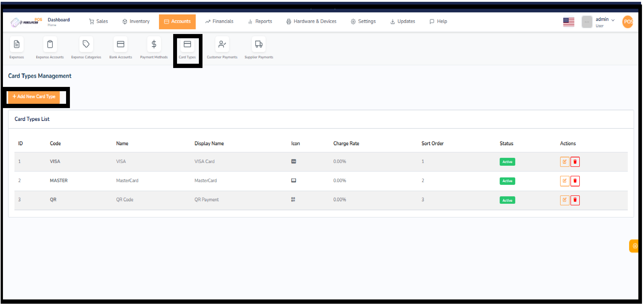Open the language flag selector
The image size is (644, 308).
[568, 22]
